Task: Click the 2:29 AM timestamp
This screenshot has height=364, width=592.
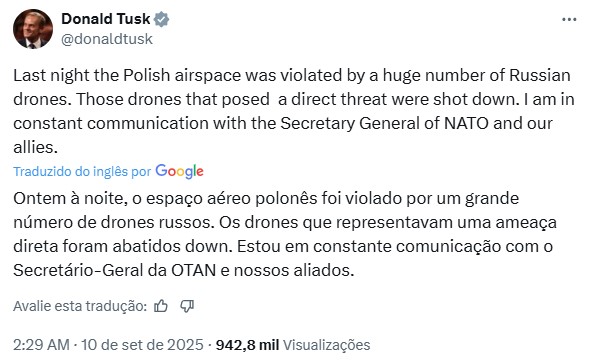Action: click(42, 345)
